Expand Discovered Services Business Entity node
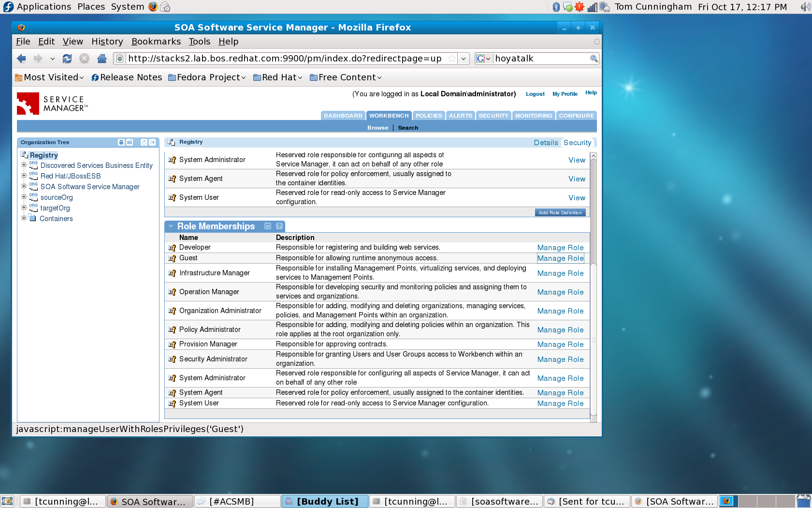Screen dimensions: 812x508 [x=24, y=165]
